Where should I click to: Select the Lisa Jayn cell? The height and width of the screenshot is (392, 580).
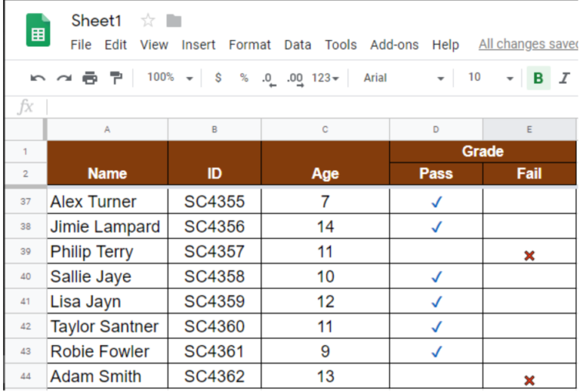click(x=107, y=301)
